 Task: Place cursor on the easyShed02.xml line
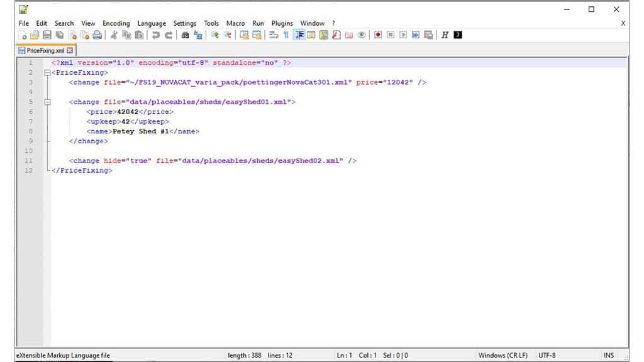[x=213, y=161]
